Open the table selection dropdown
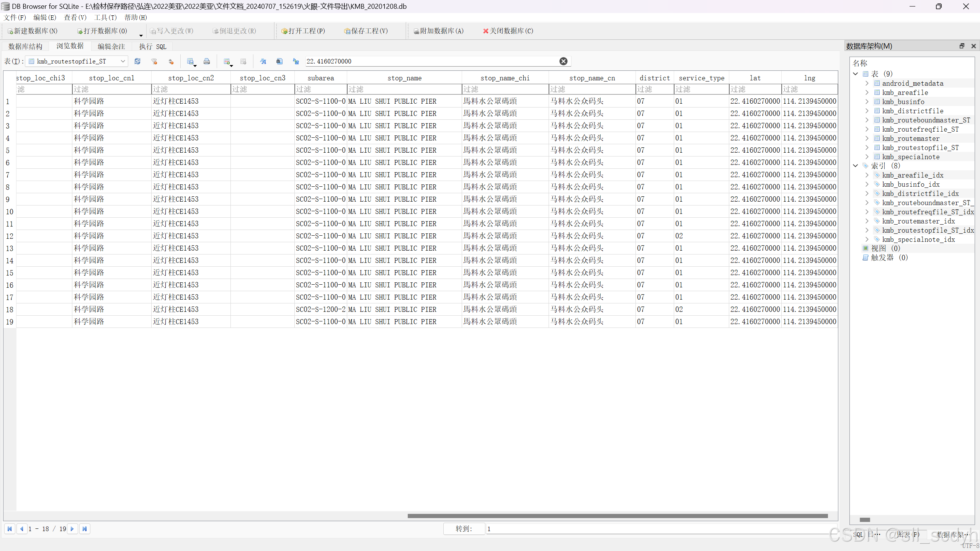 (122, 61)
